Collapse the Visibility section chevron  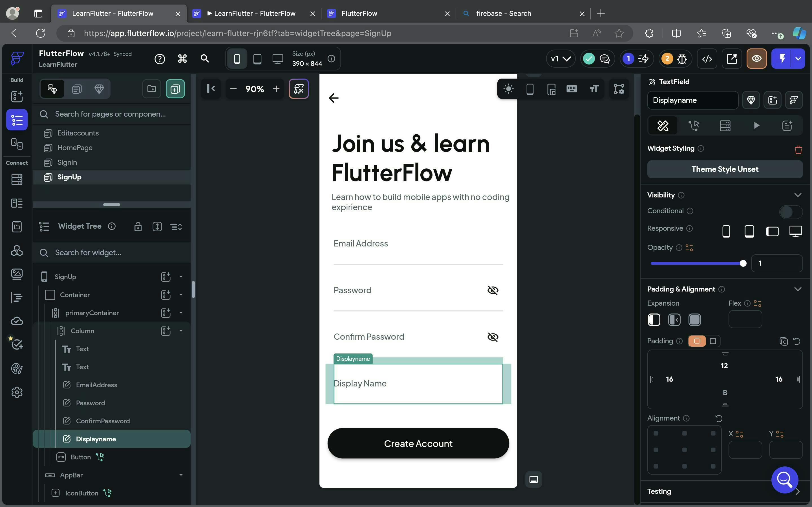(798, 195)
